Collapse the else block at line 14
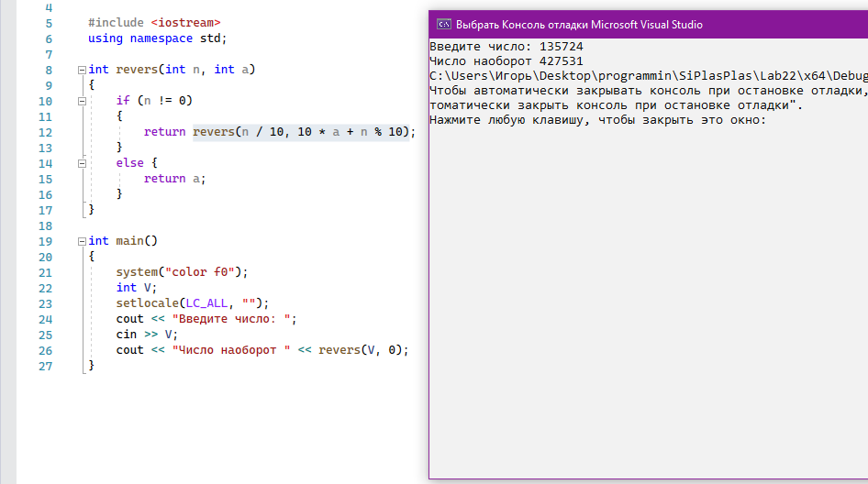 82,164
